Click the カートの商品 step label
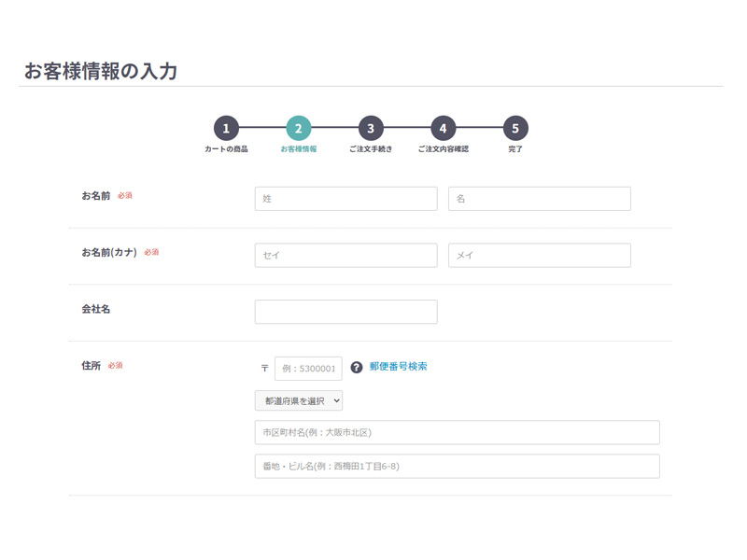The image size is (747, 560). [x=226, y=149]
